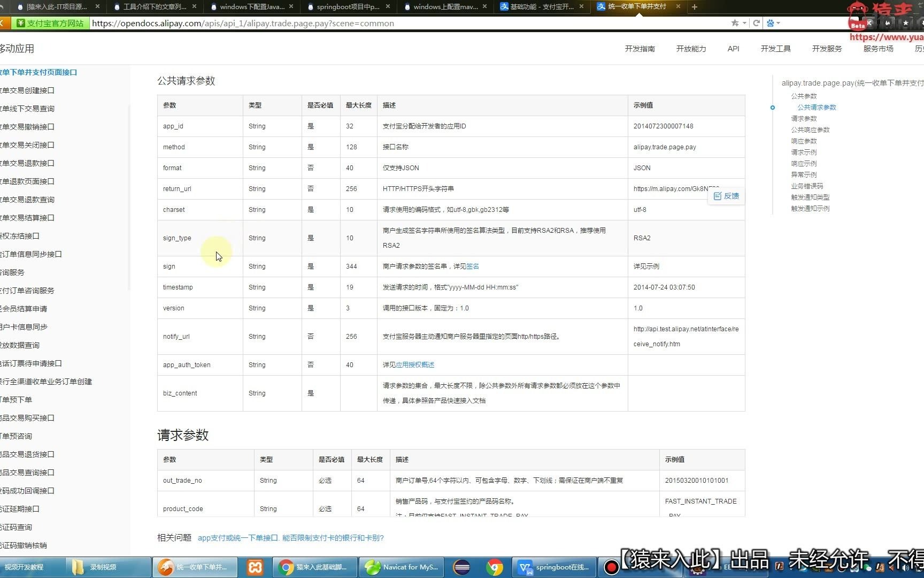Open 开发服务 in top navigation
This screenshot has height=578, width=924.
click(827, 49)
